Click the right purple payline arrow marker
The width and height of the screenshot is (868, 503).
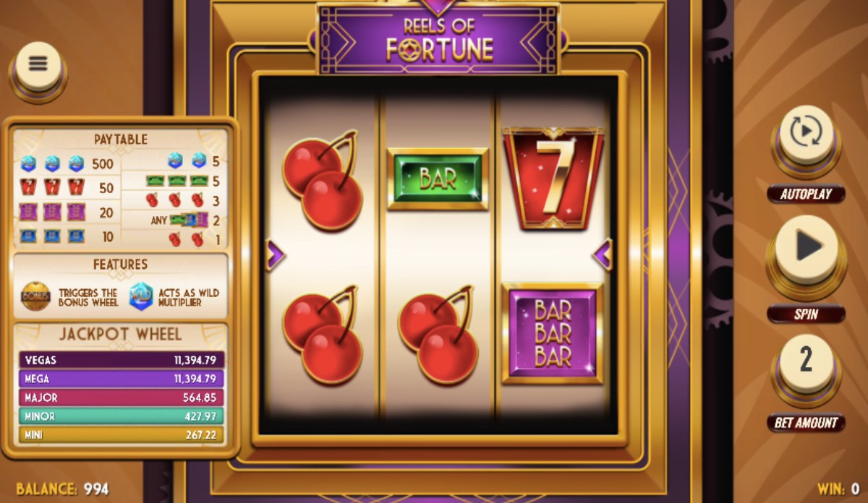pyautogui.click(x=603, y=254)
